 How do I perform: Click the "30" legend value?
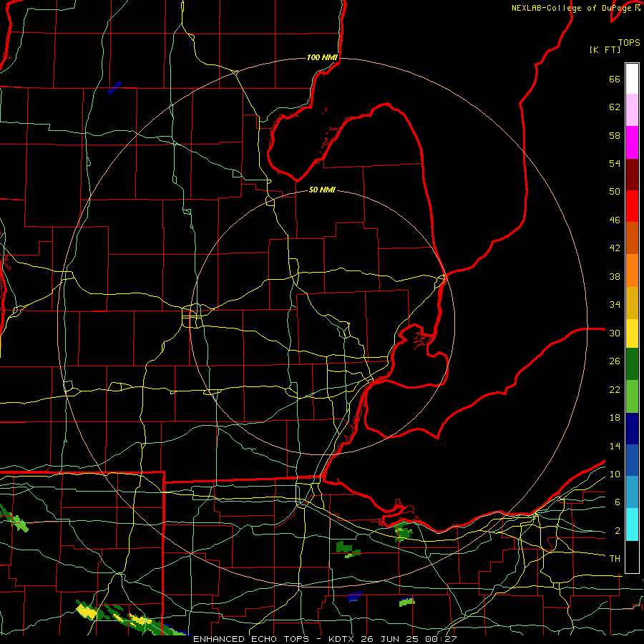point(615,333)
